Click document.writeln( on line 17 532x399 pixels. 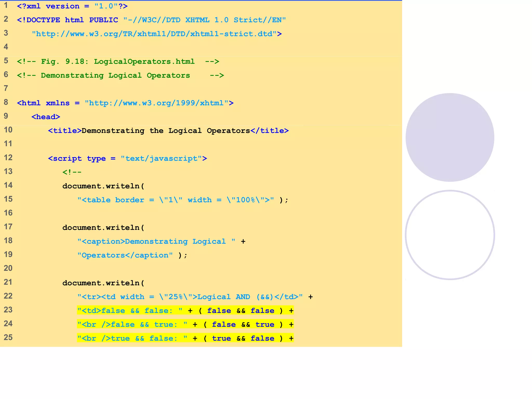pos(103,228)
